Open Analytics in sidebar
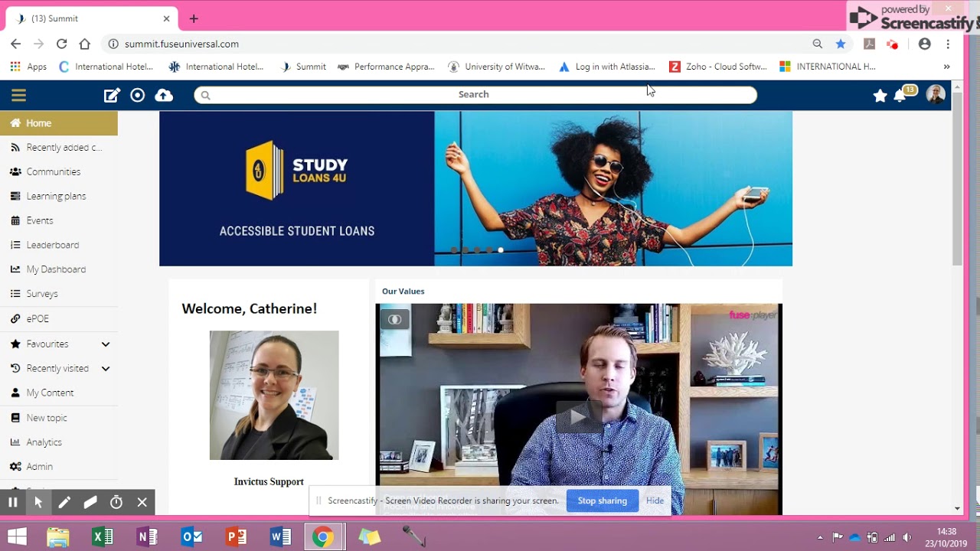 pyautogui.click(x=59, y=442)
